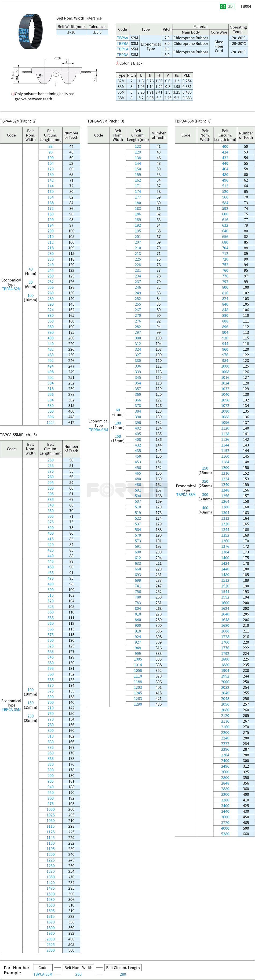Viewport: 255px width, 980px height.
Task: Select the 40 (4mm) belt width option
Action: (x=30, y=271)
